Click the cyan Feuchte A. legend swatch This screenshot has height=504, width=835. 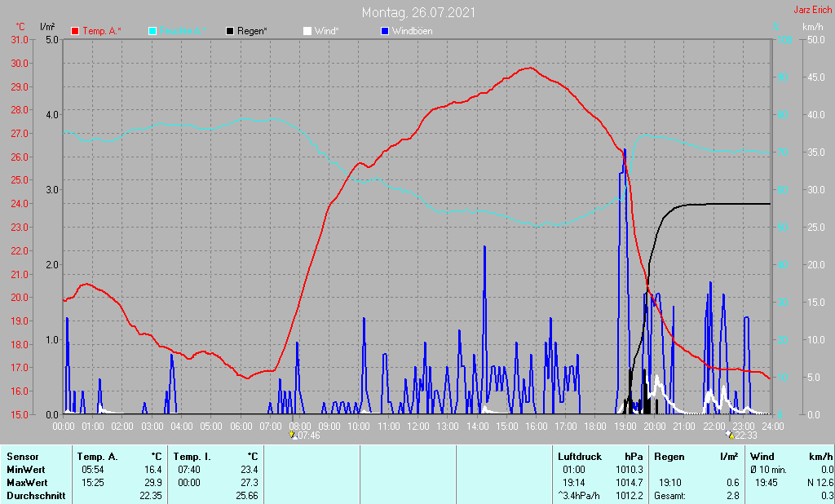pyautogui.click(x=152, y=31)
